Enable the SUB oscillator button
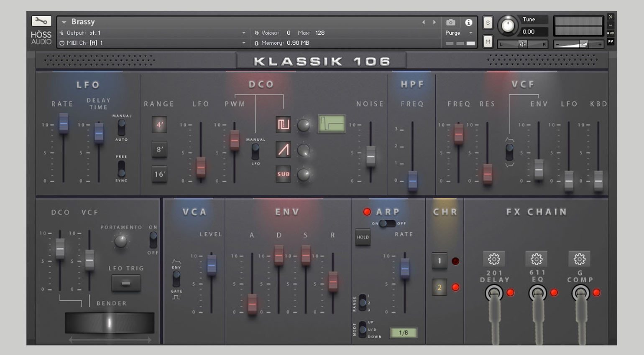644x355 pixels. [283, 174]
